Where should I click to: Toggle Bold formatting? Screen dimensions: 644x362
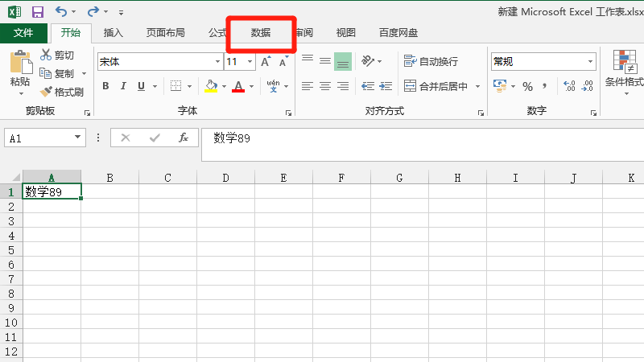(x=105, y=86)
